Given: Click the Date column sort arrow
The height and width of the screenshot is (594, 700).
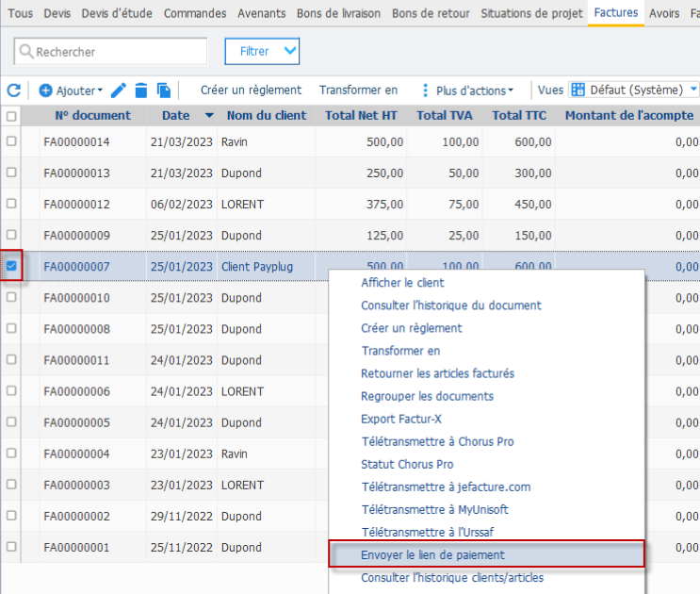Looking at the screenshot, I should 209,116.
